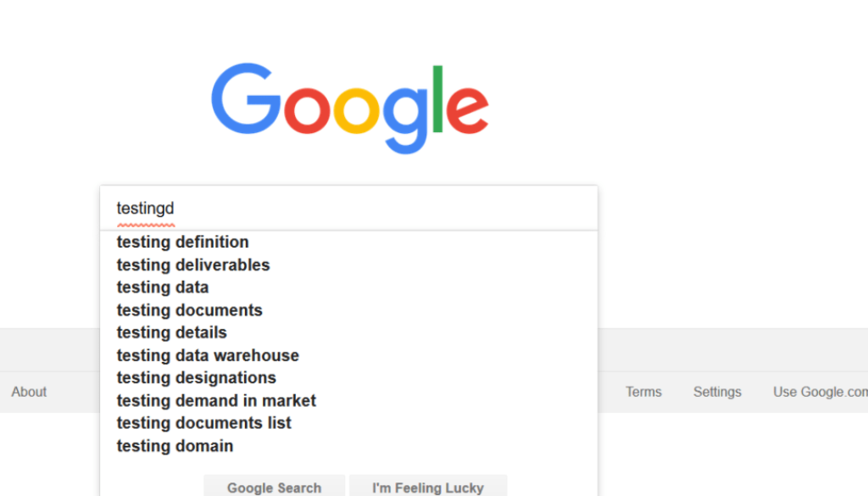Click inside the search input field
Image resolution: width=868 pixels, height=496 pixels.
tap(339, 208)
